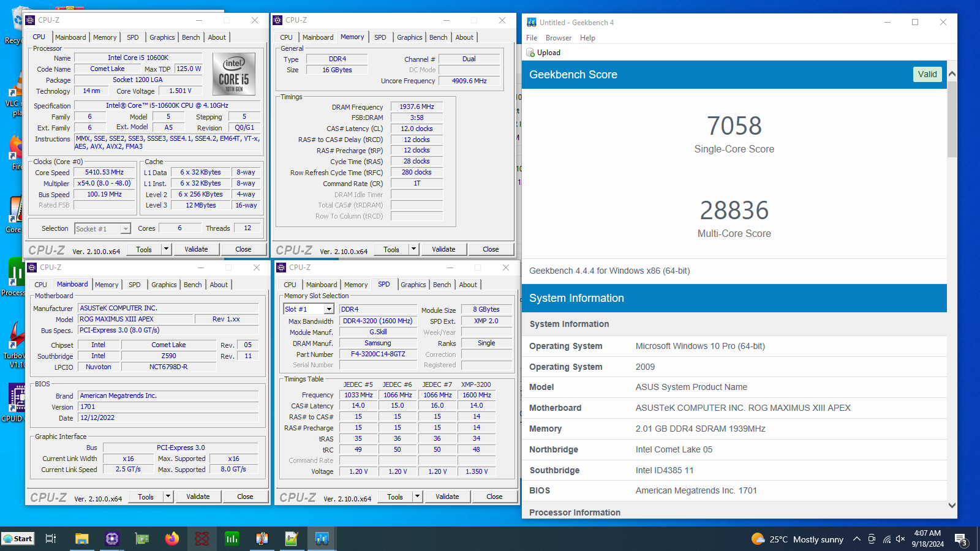Click Validate in the SPD tab window

[447, 497]
